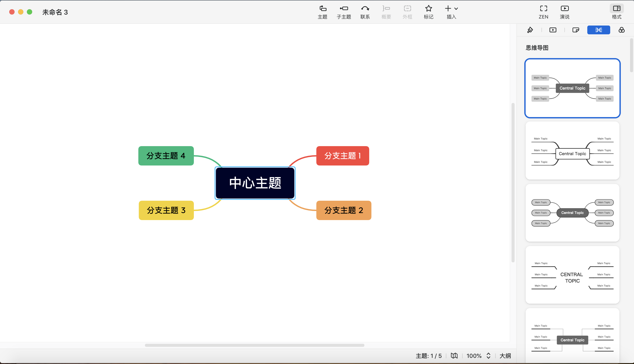Insert a new Topic with the 主题 icon
The height and width of the screenshot is (364, 634).
pyautogui.click(x=323, y=11)
